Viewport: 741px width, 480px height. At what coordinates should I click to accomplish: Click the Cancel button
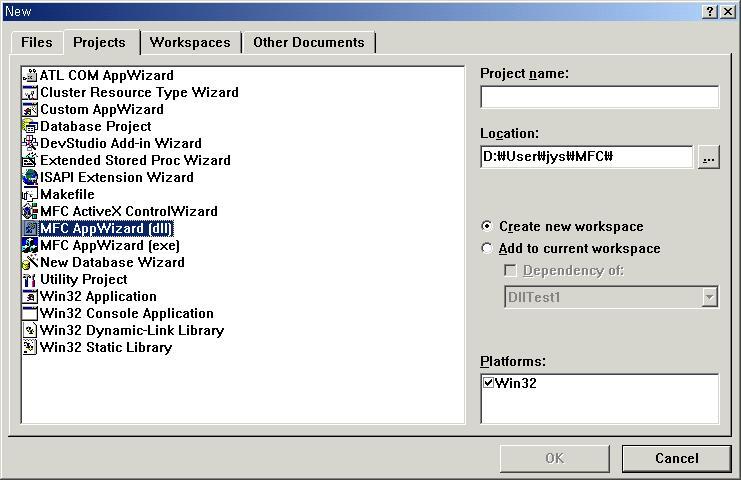(x=676, y=458)
